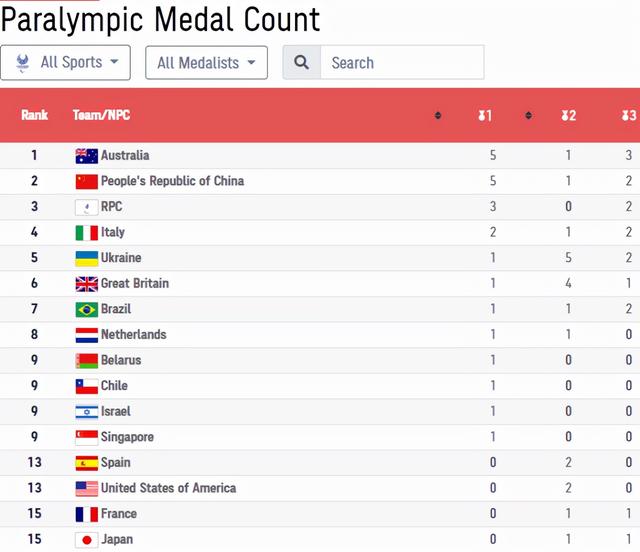Open the Italy team link
Screen dimensions: 640x552
[x=112, y=232]
